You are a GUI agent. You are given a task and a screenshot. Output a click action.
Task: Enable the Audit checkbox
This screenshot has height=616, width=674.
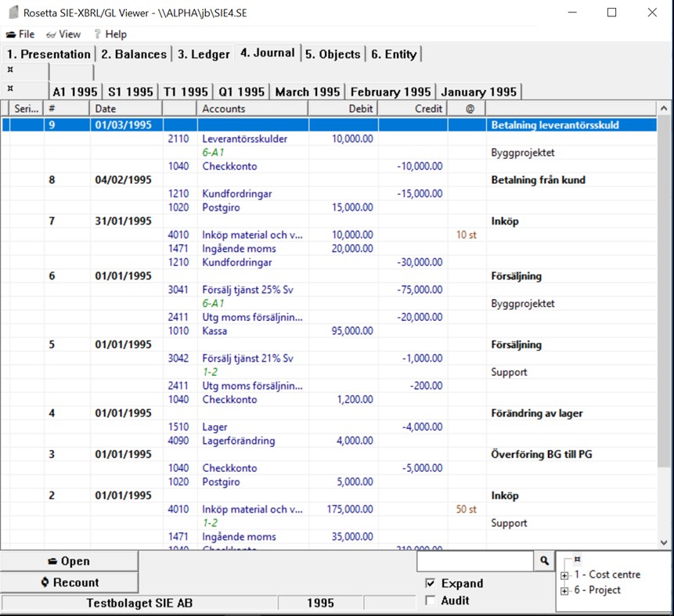[430, 600]
